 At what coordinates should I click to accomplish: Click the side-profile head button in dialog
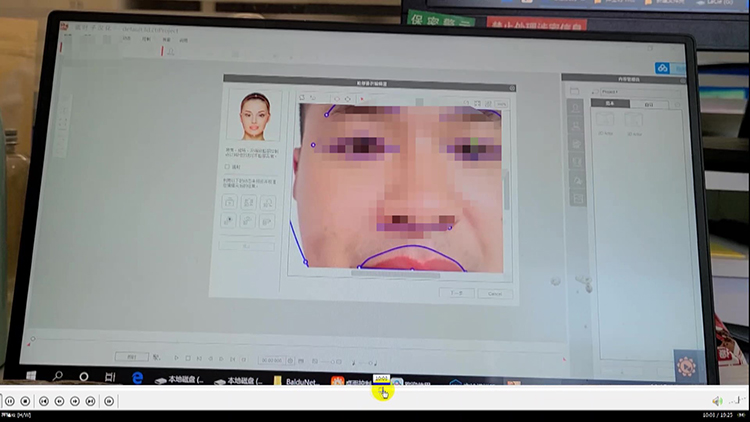pyautogui.click(x=267, y=202)
